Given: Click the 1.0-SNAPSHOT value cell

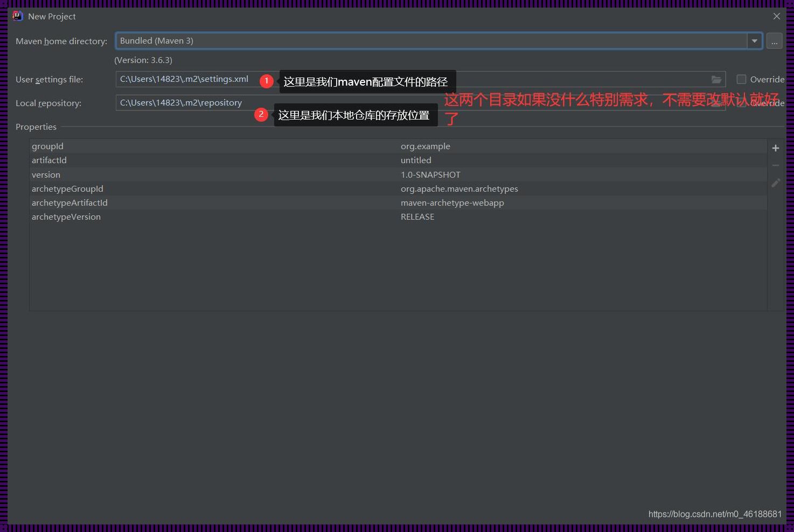Looking at the screenshot, I should [430, 174].
